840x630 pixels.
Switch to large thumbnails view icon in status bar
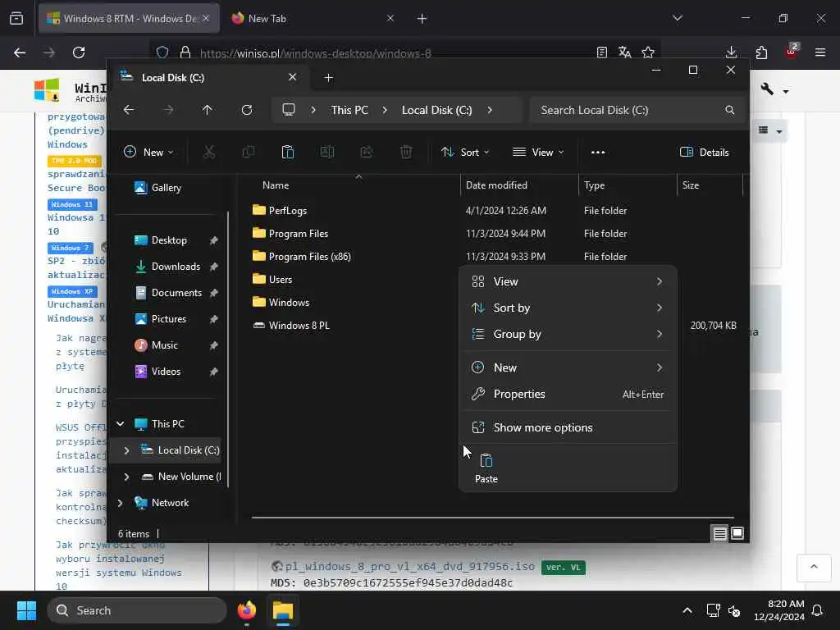(737, 533)
